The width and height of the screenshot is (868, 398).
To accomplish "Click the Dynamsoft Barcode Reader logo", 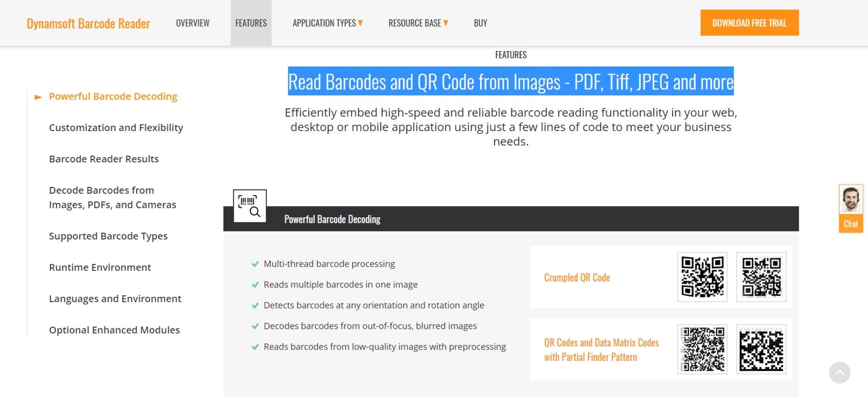I will [x=88, y=23].
